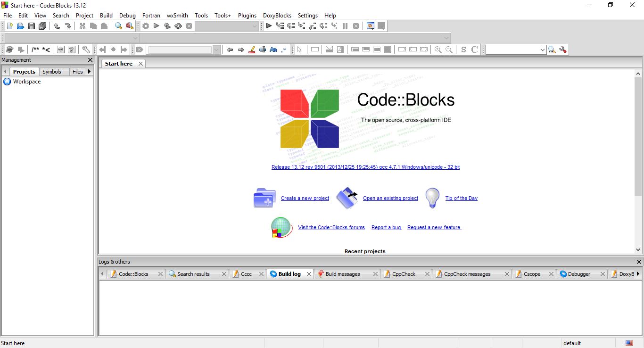Screen dimensions: 644x348
Task: Click the incremental search next arrow
Action: pos(241,50)
